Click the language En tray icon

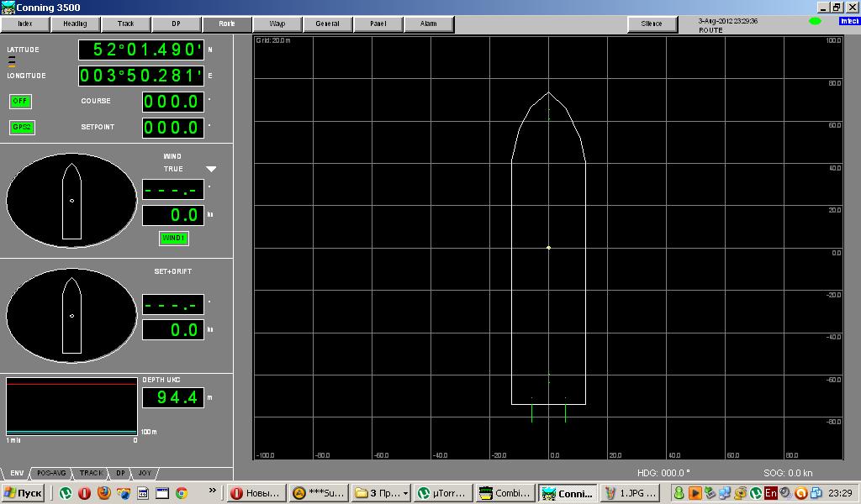pos(770,494)
